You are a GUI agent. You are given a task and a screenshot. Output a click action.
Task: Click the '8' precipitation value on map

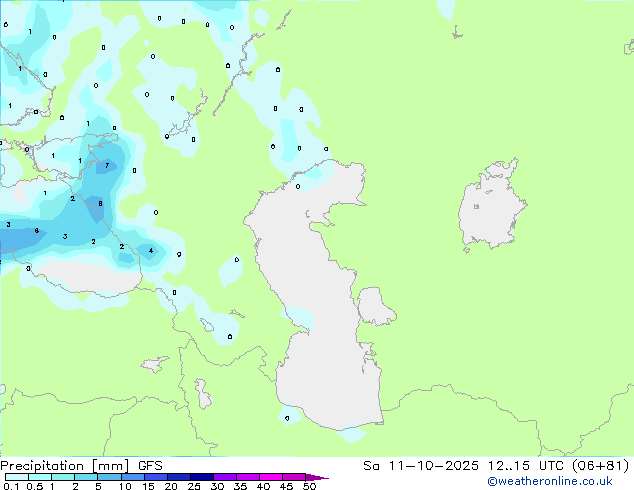point(100,204)
